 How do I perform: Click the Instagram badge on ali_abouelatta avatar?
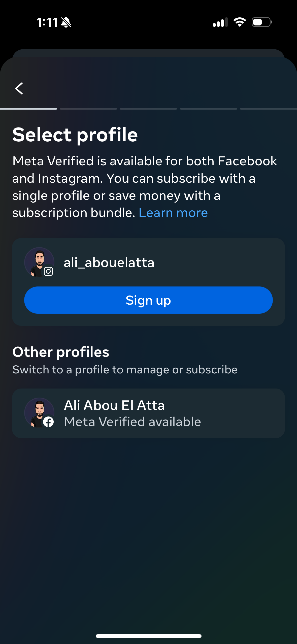point(48,271)
